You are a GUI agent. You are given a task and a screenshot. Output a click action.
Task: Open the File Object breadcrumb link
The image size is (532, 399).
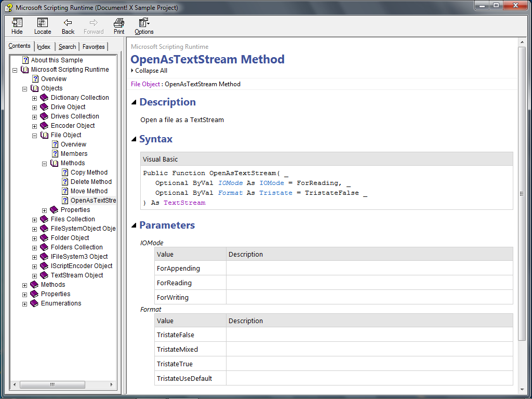[145, 84]
